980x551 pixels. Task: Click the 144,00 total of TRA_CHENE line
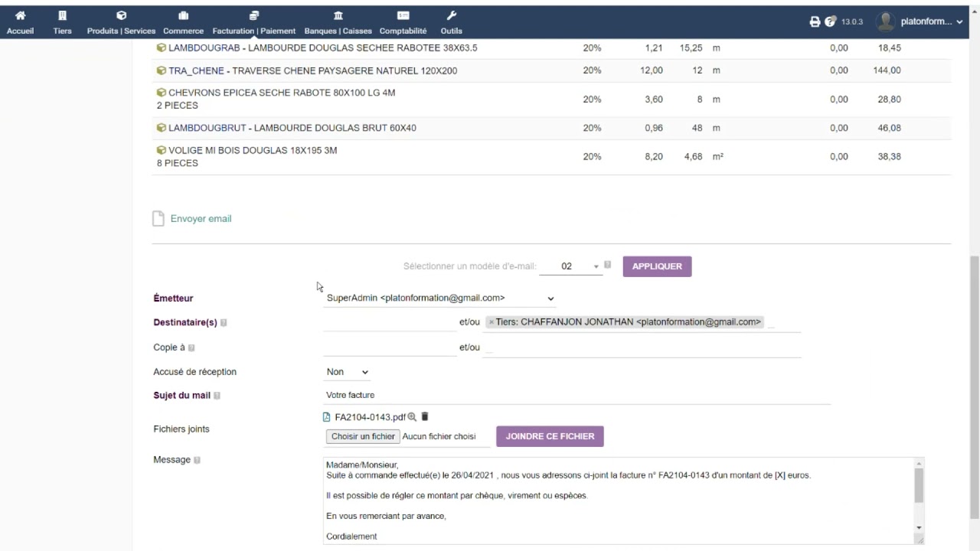tap(887, 70)
